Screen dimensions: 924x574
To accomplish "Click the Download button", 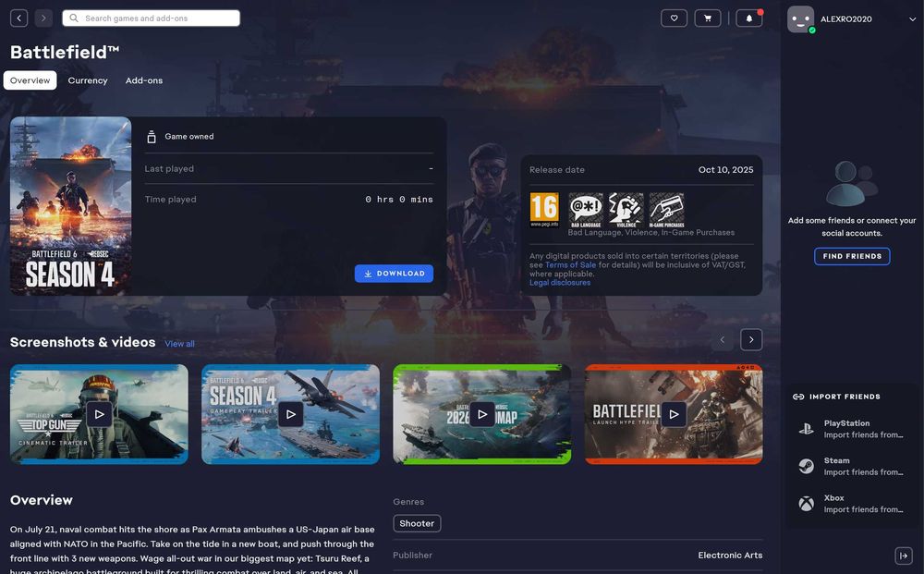I will point(394,274).
